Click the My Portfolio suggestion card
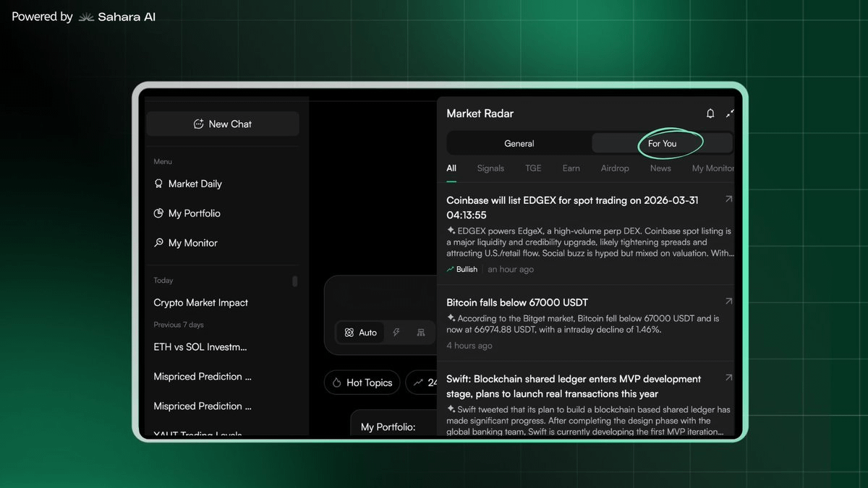Image resolution: width=868 pixels, height=488 pixels. 394,422
